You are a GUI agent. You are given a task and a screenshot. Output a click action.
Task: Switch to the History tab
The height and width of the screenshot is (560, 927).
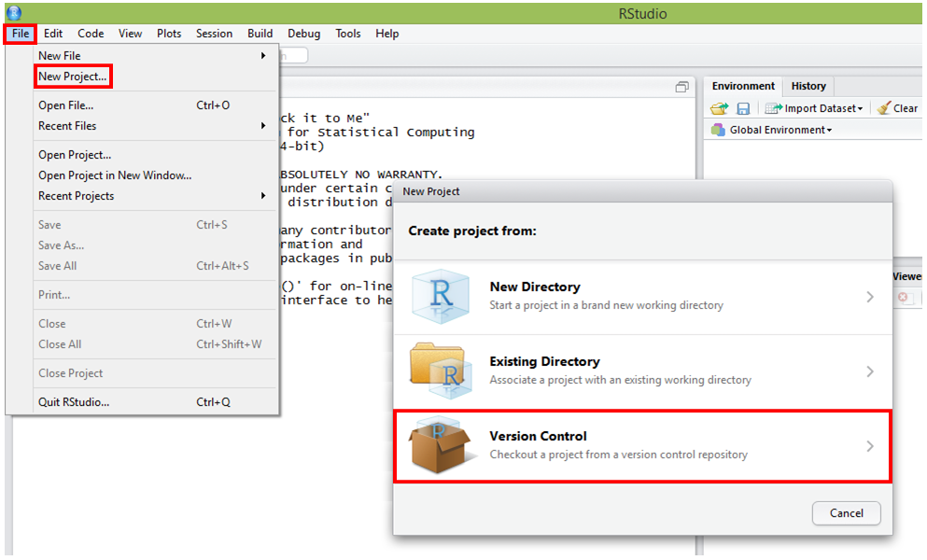click(x=808, y=86)
